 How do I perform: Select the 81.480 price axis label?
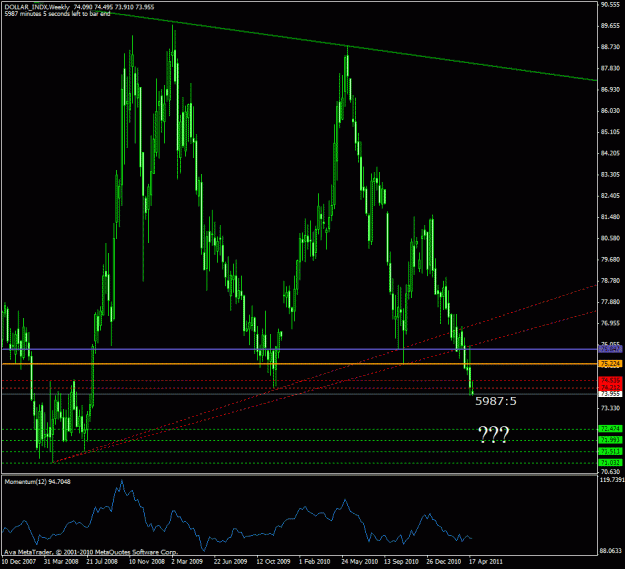point(610,217)
